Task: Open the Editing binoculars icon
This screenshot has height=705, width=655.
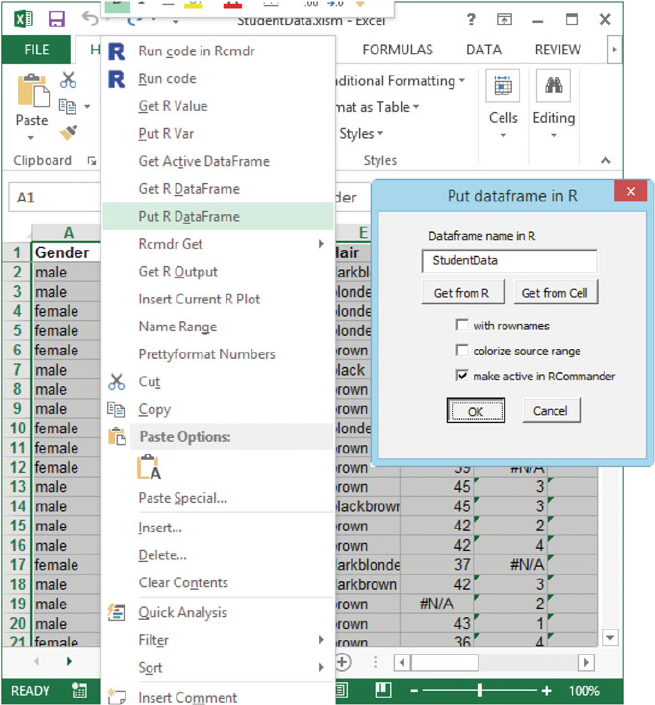Action: (553, 85)
